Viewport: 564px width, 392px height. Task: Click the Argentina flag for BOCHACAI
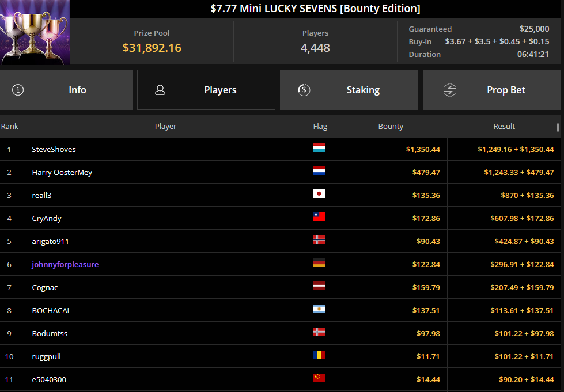[x=319, y=309]
